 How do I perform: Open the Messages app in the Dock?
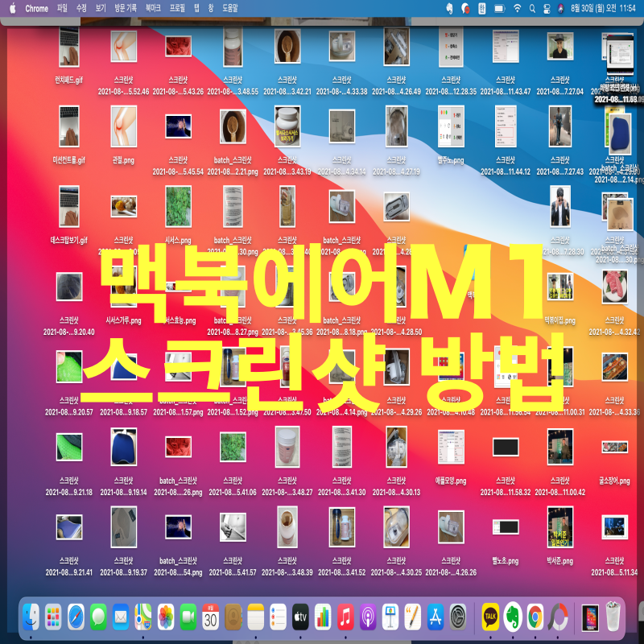click(98, 616)
